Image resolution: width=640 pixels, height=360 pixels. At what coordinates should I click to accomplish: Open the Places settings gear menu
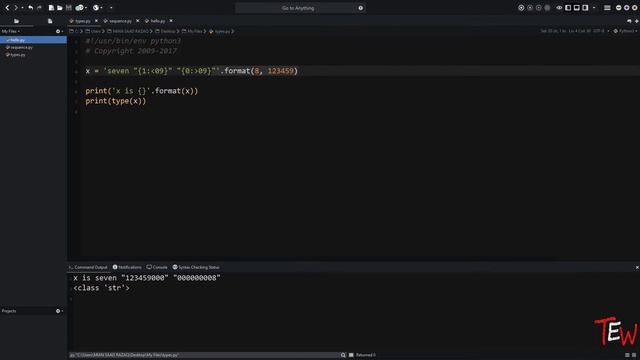[59, 31]
